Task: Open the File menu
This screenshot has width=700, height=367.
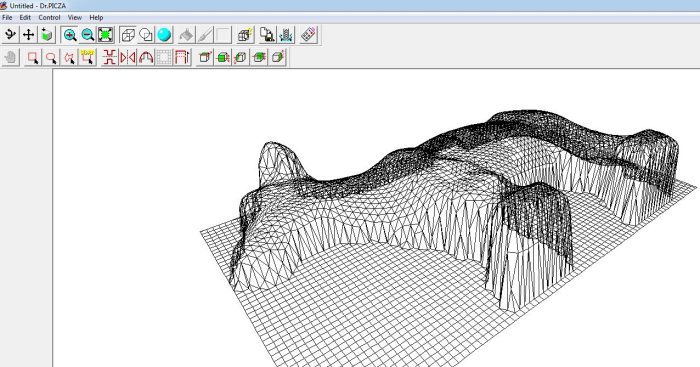Action: pos(7,17)
